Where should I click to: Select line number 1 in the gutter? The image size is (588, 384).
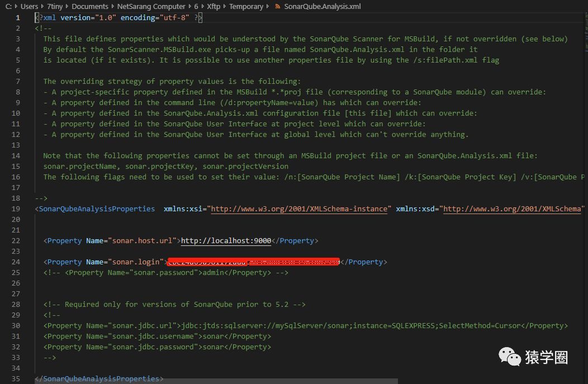[18, 18]
